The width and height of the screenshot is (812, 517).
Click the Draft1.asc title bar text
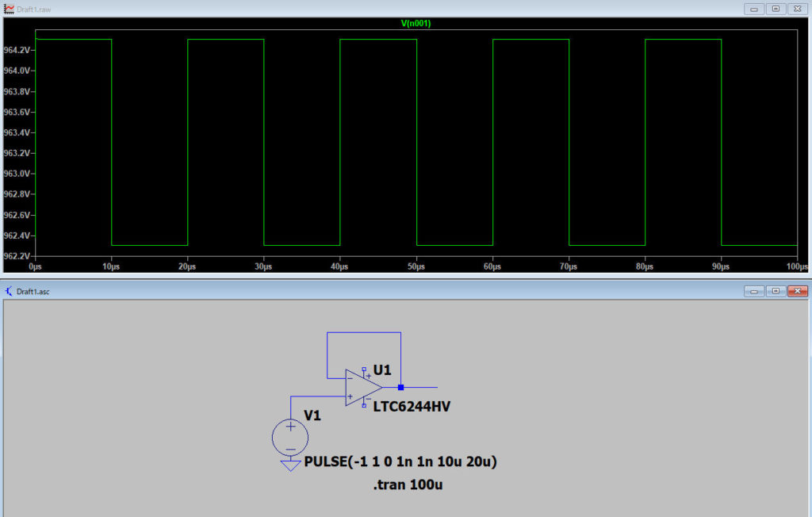(35, 291)
